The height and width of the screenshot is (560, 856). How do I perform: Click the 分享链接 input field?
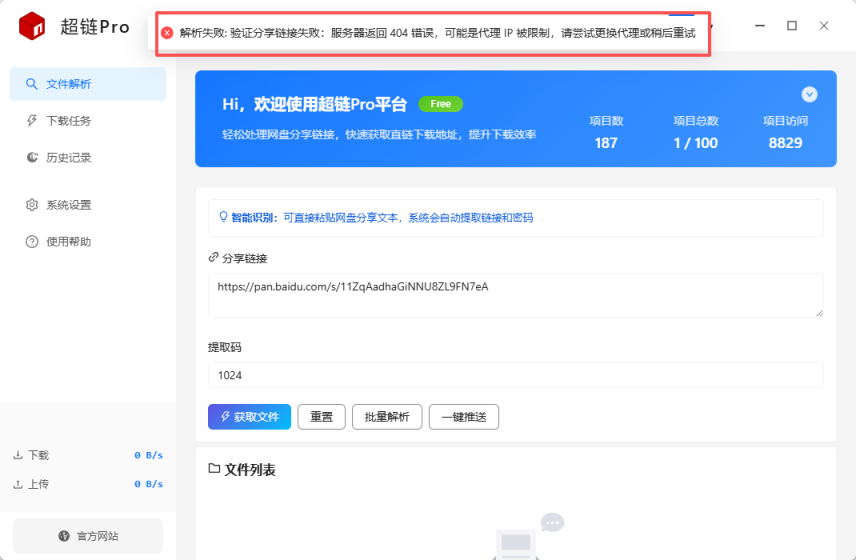coord(515,295)
